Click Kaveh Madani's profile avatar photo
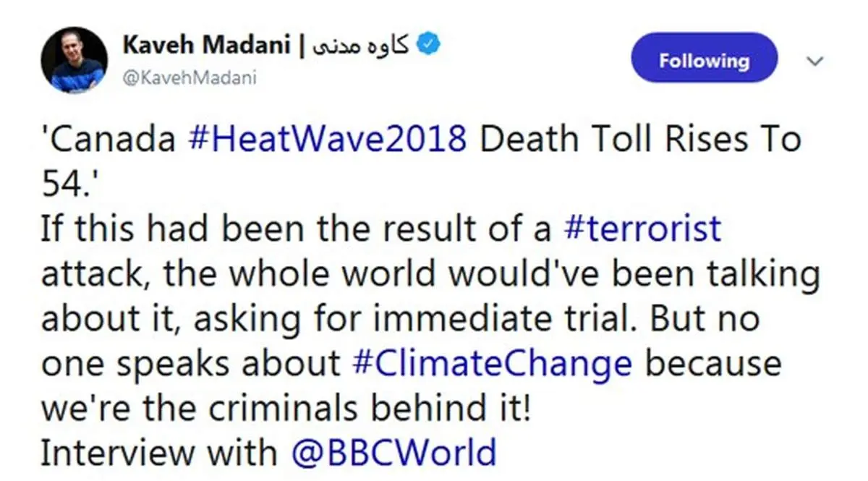The height and width of the screenshot is (481, 868). [x=73, y=61]
